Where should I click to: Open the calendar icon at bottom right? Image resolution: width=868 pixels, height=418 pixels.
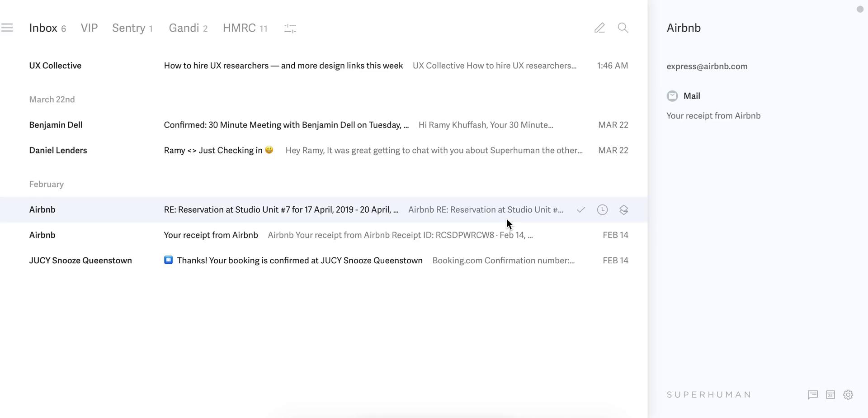(830, 395)
